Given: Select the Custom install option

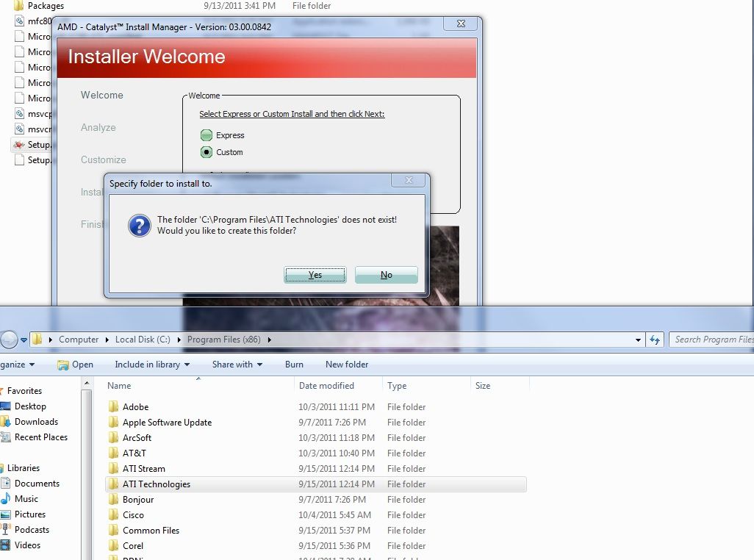Looking at the screenshot, I should 207,152.
